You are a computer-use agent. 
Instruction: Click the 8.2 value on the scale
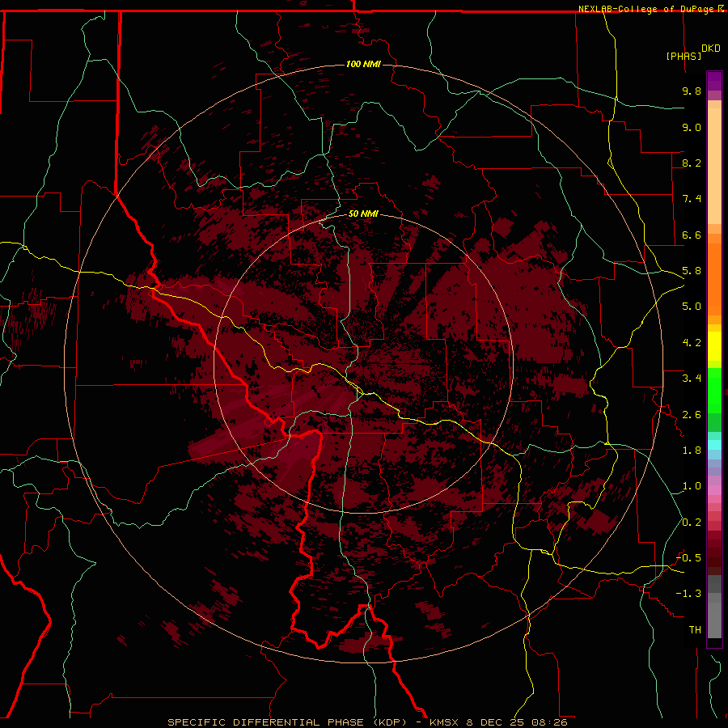pyautogui.click(x=692, y=163)
